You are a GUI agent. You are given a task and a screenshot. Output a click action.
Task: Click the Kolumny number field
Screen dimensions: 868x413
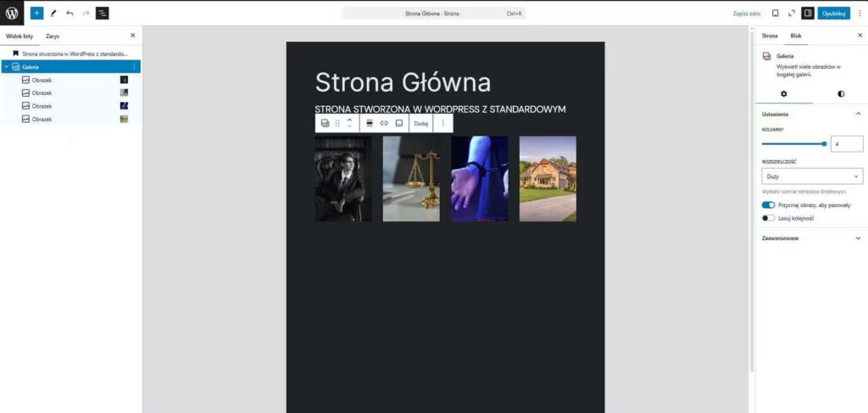[847, 144]
